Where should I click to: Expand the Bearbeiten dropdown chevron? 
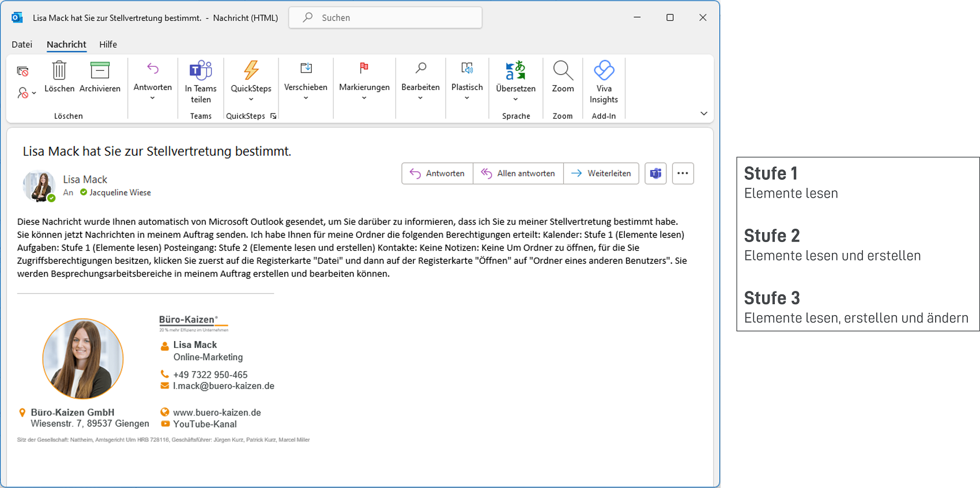pyautogui.click(x=421, y=99)
